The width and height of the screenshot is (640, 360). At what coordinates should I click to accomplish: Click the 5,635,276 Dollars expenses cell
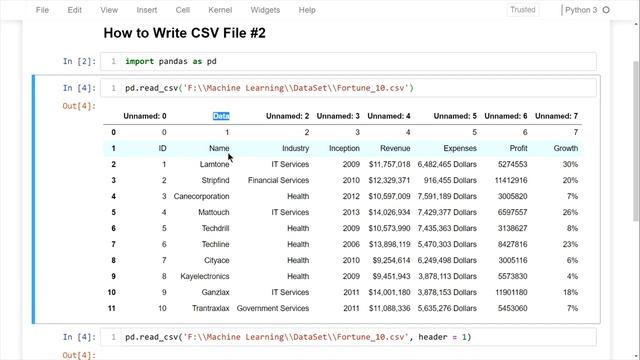447,308
